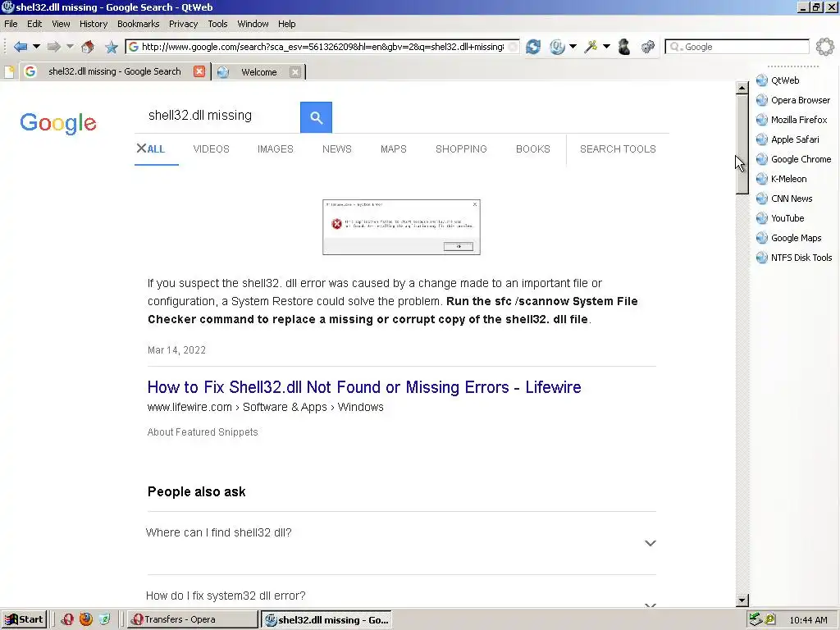This screenshot has width=840, height=630.
Task: Reload the page with refresh icon
Action: (533, 47)
